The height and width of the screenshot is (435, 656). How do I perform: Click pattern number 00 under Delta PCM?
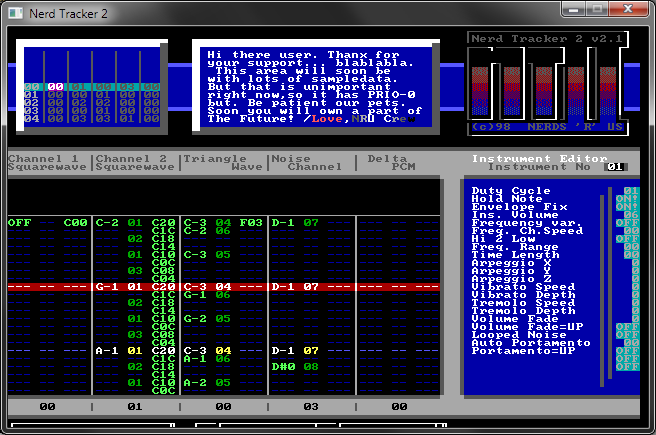pyautogui.click(x=399, y=407)
